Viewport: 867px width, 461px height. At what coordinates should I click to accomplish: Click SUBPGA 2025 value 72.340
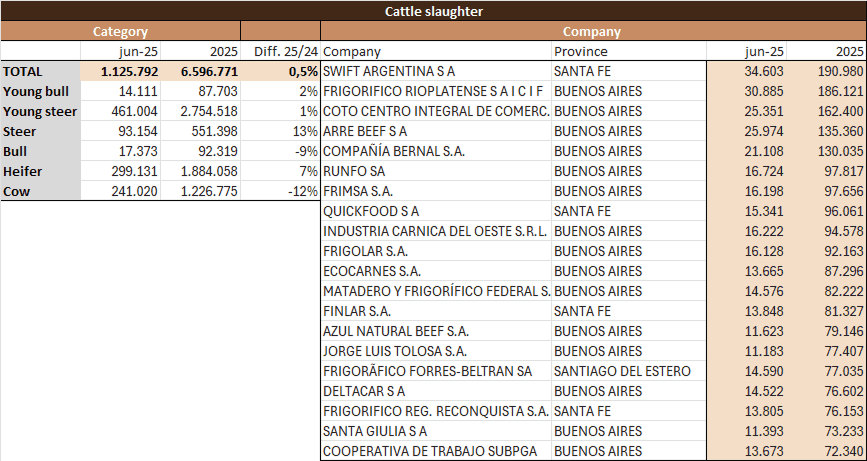(x=827, y=451)
